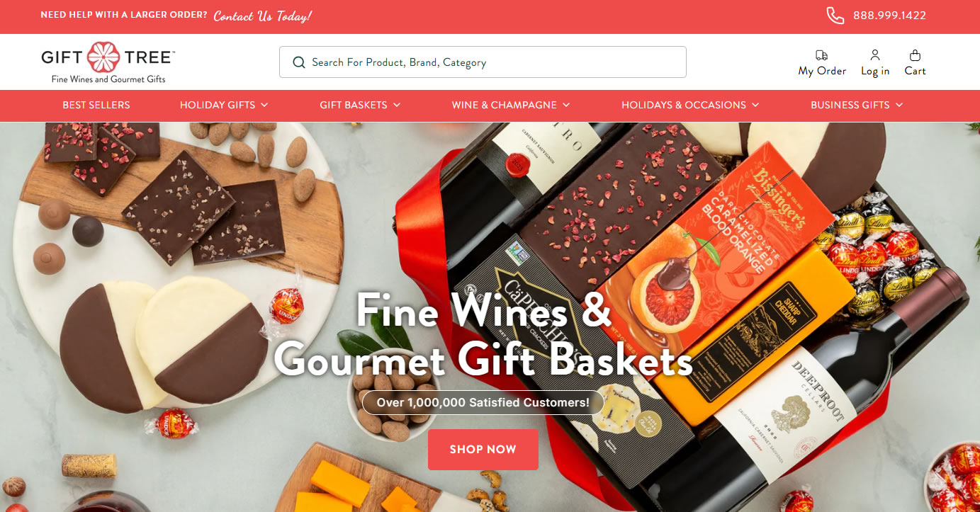
Task: Click the Log in person icon
Action: click(875, 55)
